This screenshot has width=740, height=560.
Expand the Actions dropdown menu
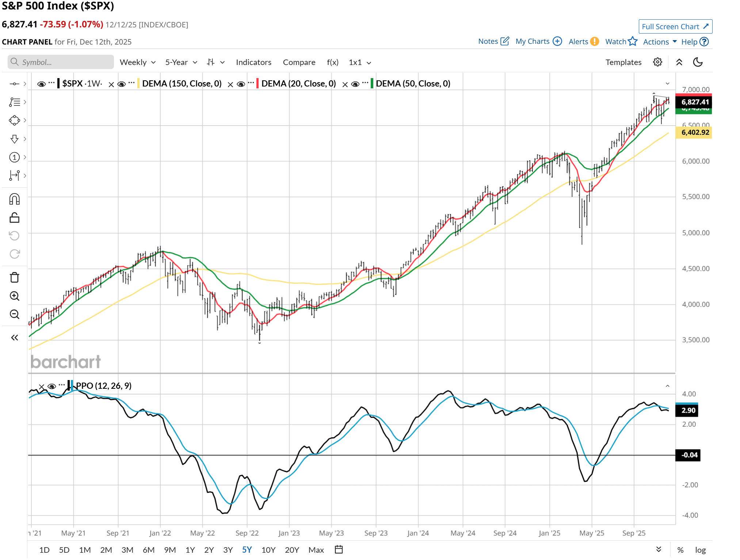click(658, 42)
